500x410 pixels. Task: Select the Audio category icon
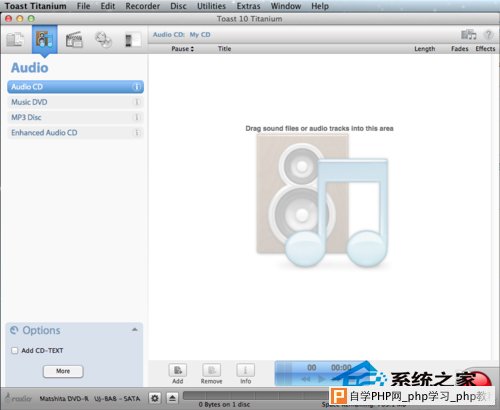(x=45, y=40)
